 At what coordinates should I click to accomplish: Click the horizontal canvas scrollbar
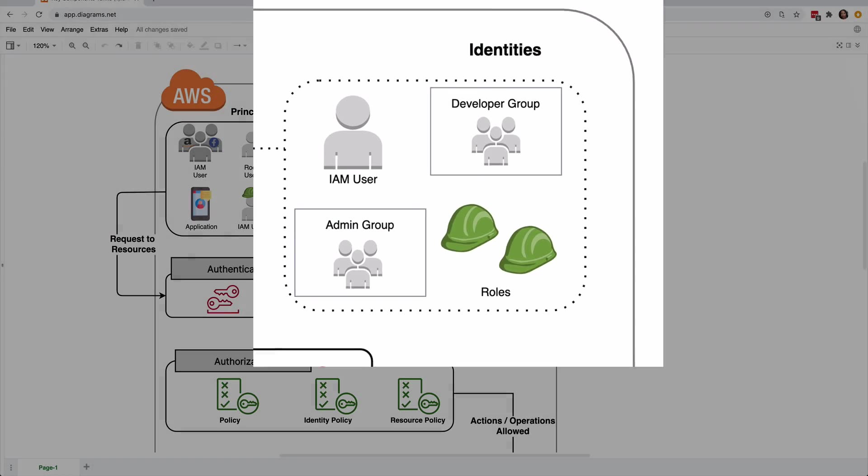(434, 456)
